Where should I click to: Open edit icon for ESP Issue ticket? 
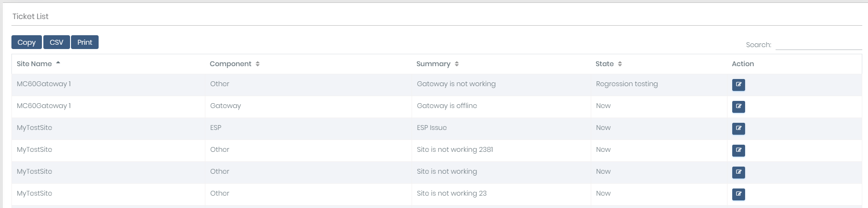tap(738, 129)
